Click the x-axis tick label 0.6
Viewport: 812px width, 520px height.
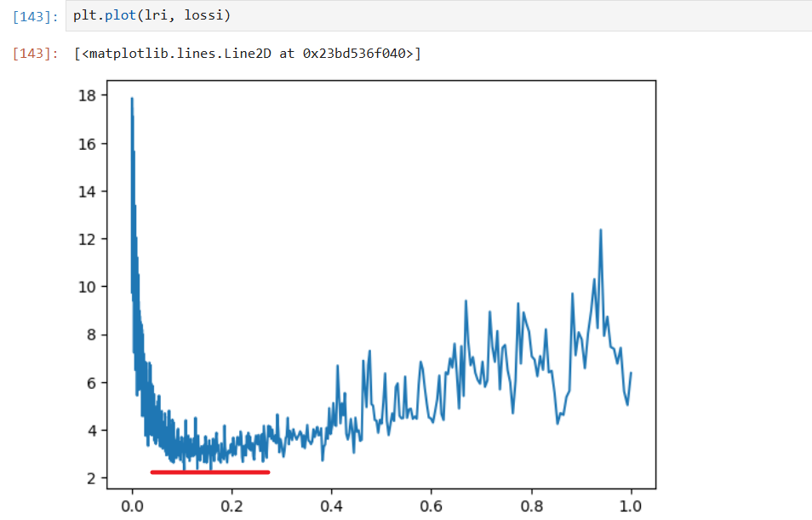point(432,504)
